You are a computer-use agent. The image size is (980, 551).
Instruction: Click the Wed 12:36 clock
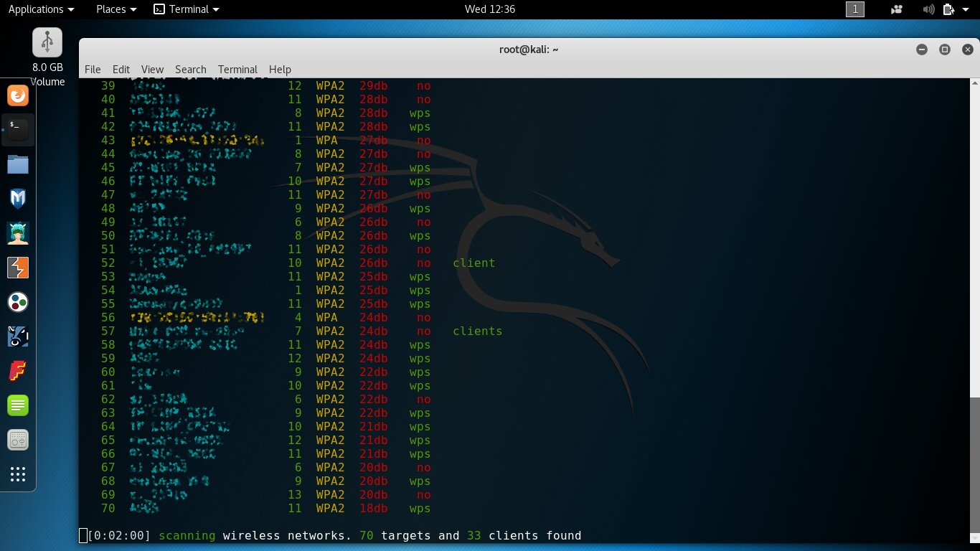(x=490, y=9)
